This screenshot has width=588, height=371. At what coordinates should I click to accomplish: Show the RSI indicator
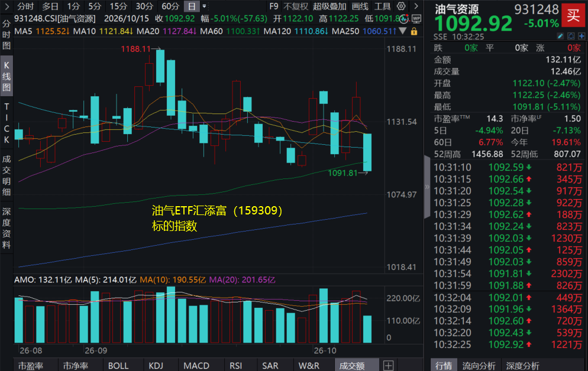click(236, 366)
